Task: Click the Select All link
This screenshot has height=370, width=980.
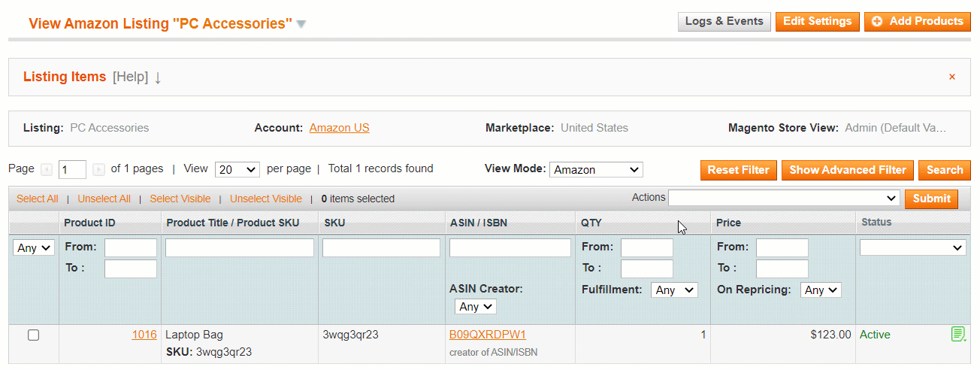Action: tap(37, 199)
